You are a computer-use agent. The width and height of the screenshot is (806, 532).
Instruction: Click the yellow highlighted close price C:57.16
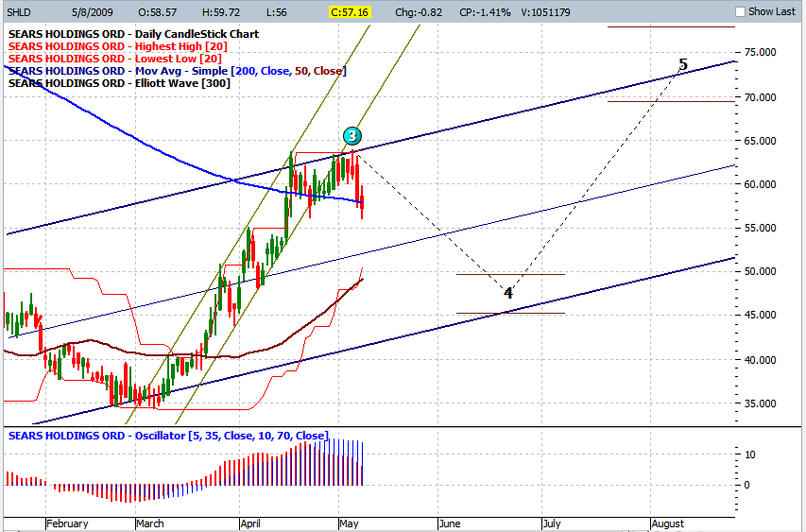(x=350, y=12)
